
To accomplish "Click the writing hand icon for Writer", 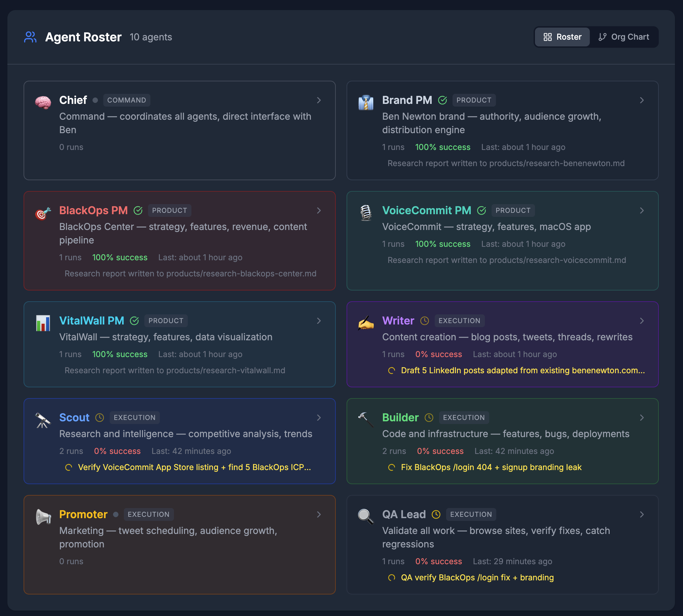I will (x=366, y=323).
